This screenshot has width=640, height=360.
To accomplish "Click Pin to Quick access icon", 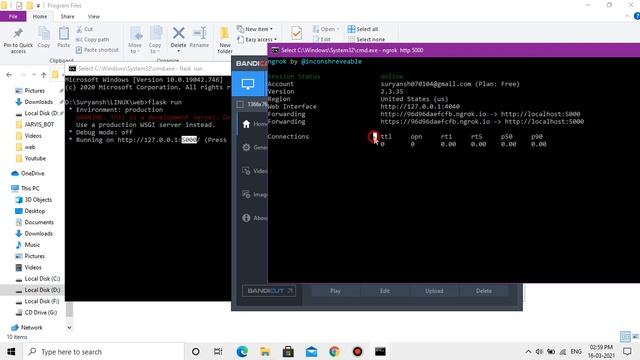I will 18,33.
